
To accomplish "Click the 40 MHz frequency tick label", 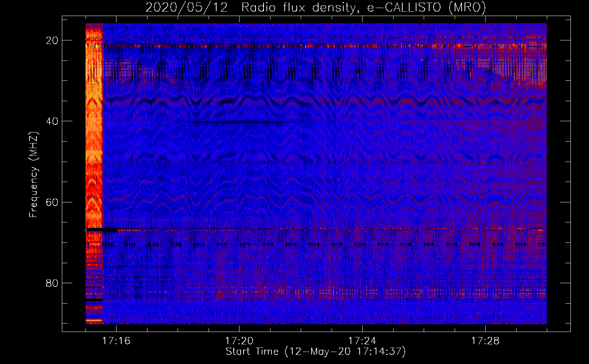I will tap(52, 121).
